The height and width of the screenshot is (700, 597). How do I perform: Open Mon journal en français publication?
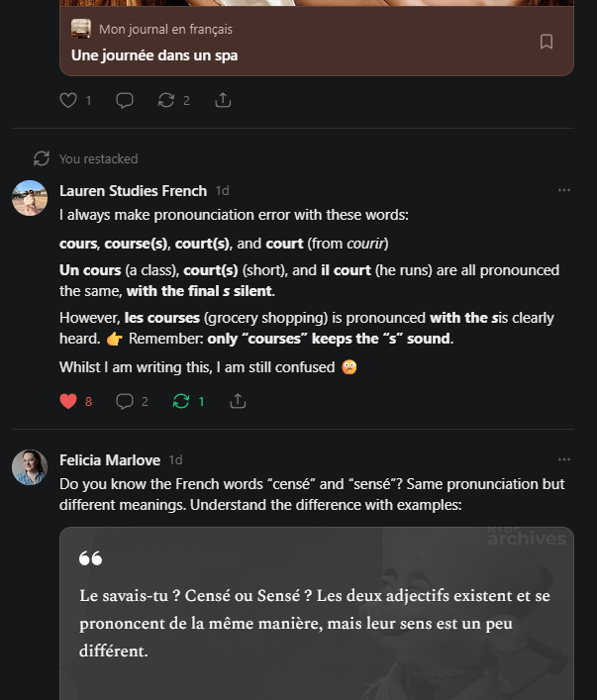click(165, 30)
